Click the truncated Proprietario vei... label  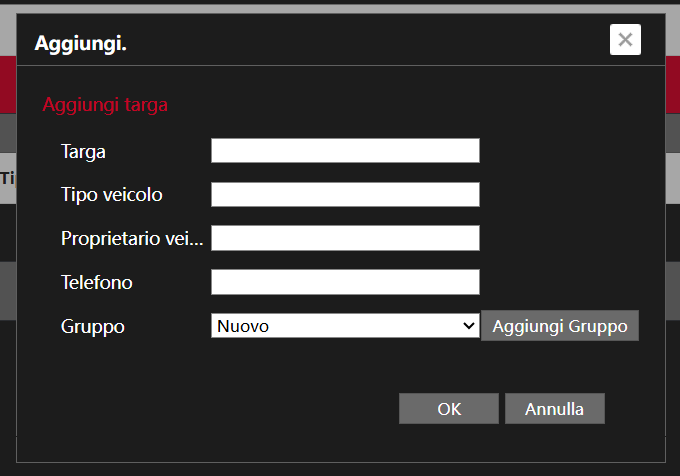pos(131,239)
